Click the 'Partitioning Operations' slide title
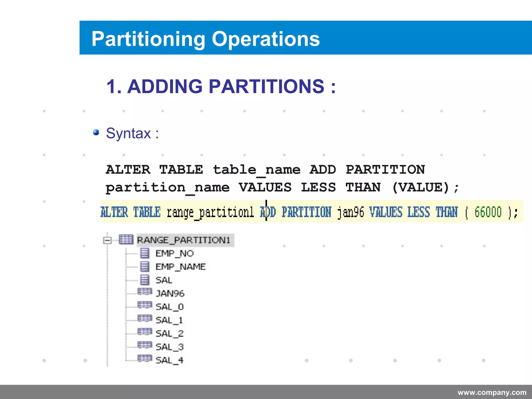The image size is (532, 399). (205, 39)
